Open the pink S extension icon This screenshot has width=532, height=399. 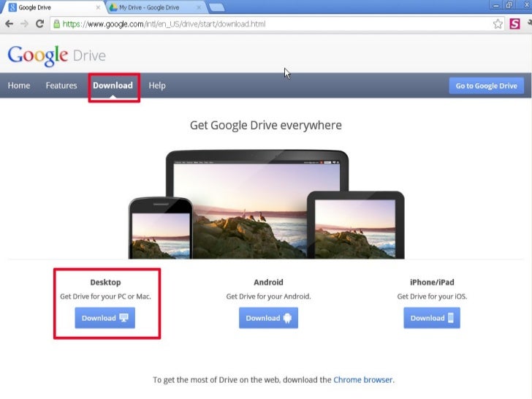tap(514, 23)
